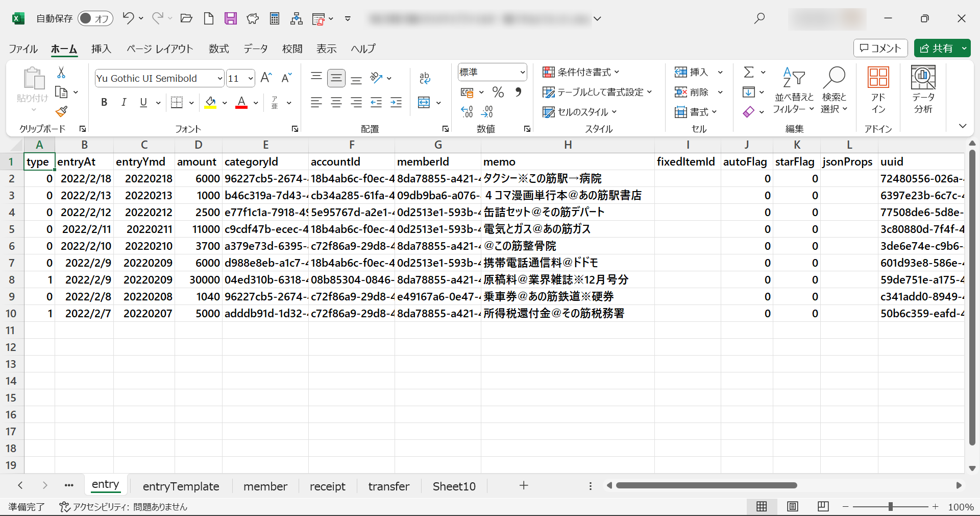Click the Open folder icon in quick access
980x516 pixels.
pos(186,18)
